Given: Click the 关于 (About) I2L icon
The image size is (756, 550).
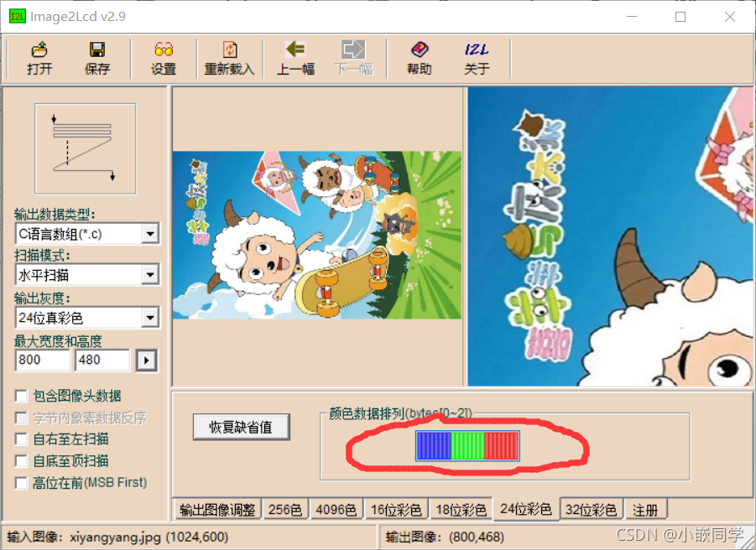Looking at the screenshot, I should [x=477, y=49].
